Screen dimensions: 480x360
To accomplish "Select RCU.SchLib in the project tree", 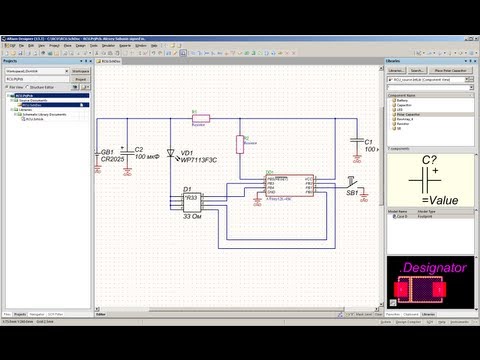I will click(34, 119).
